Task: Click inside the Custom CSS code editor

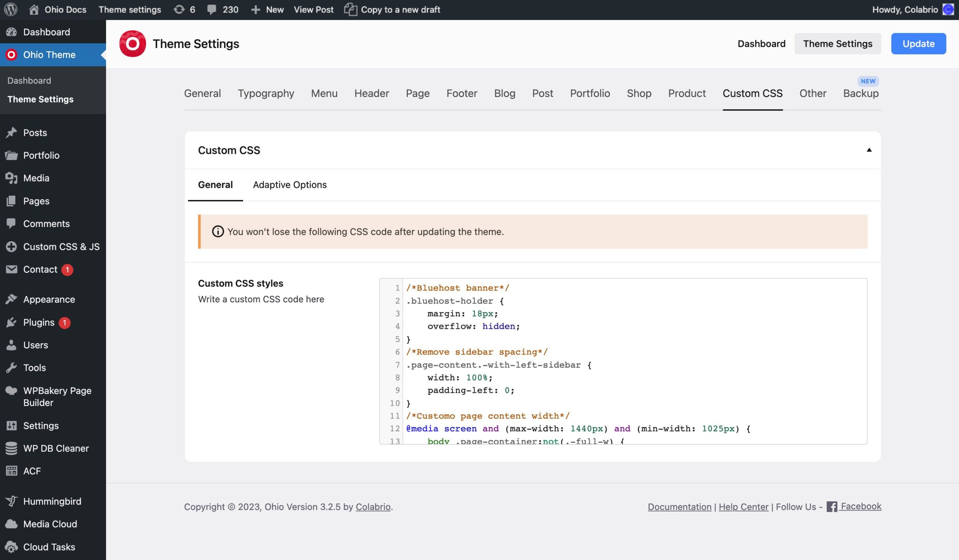Action: click(x=623, y=361)
